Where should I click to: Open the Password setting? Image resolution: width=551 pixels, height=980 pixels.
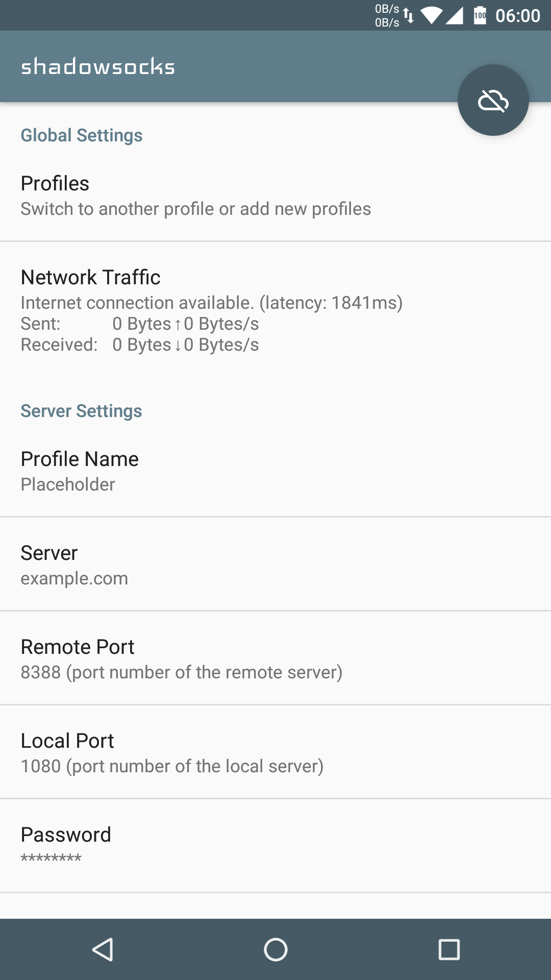click(275, 846)
